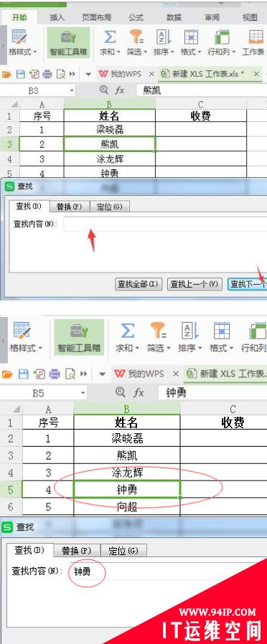Viewport: 267px width, 644px height.
Task: Expand the » more-tools chevrons in the B5 window
Action: 84,374
